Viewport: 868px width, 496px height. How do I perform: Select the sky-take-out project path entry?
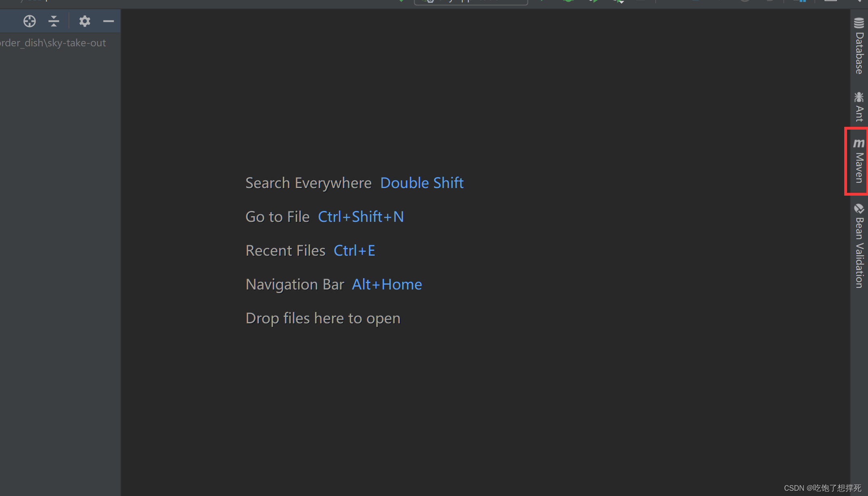53,43
